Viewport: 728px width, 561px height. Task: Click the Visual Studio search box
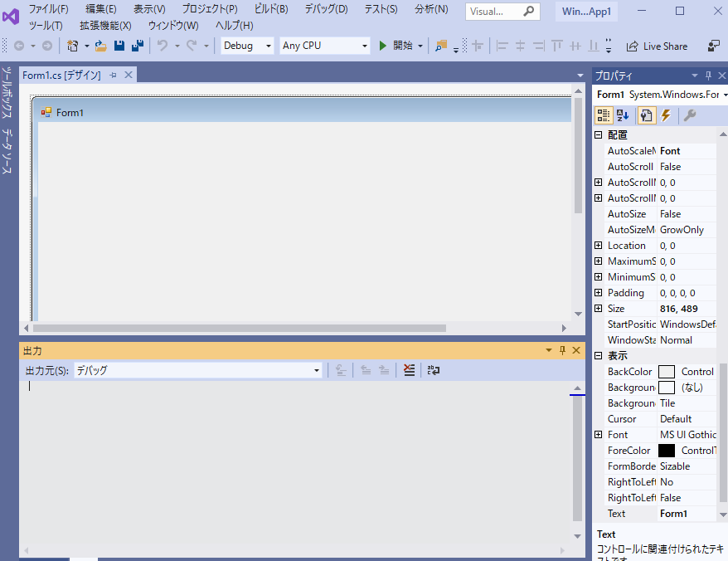[x=502, y=12]
